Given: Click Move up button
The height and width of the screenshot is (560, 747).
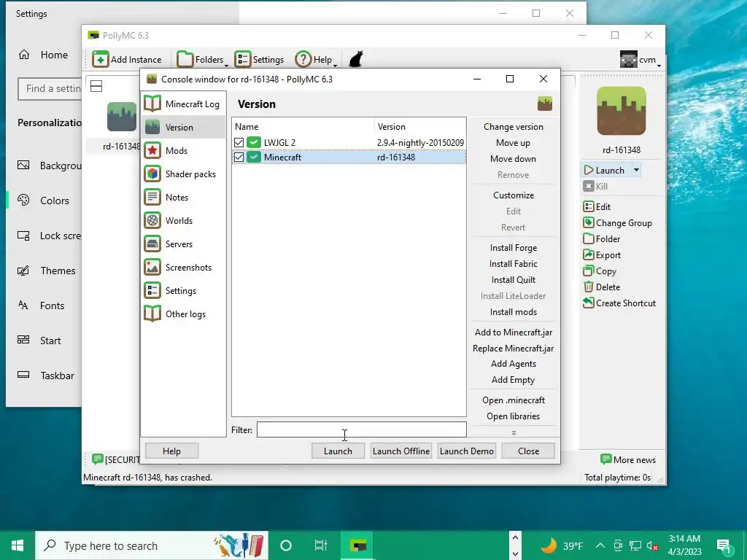Looking at the screenshot, I should 513,143.
